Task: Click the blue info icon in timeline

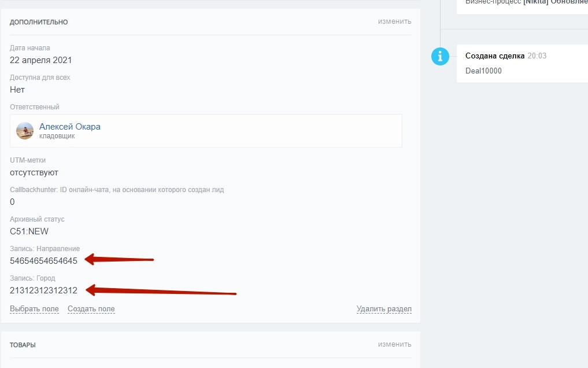Action: tap(441, 56)
